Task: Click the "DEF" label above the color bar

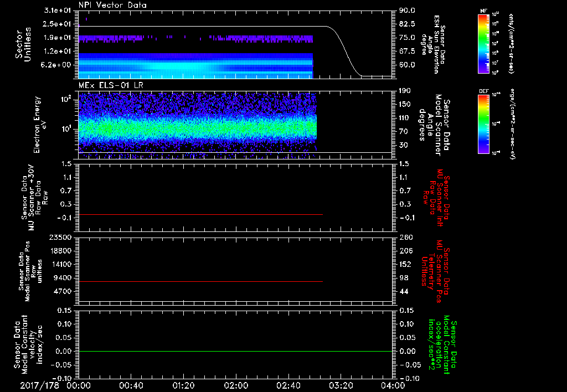Action: tap(484, 91)
